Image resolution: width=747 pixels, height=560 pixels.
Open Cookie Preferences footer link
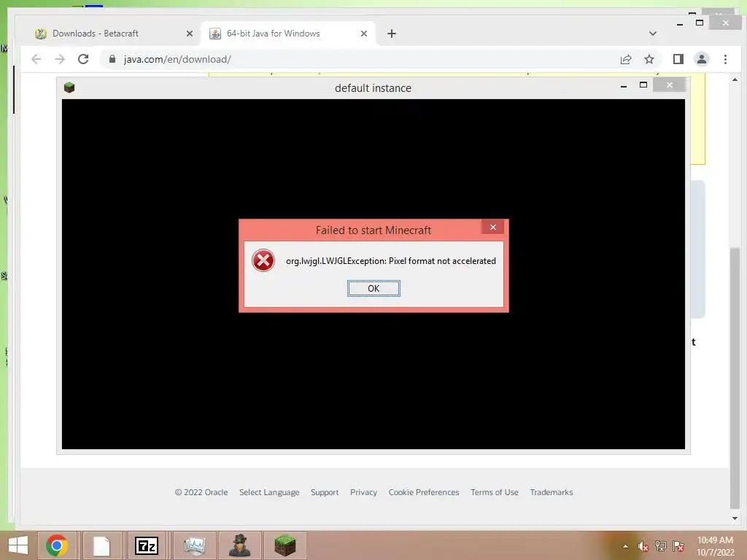424,492
